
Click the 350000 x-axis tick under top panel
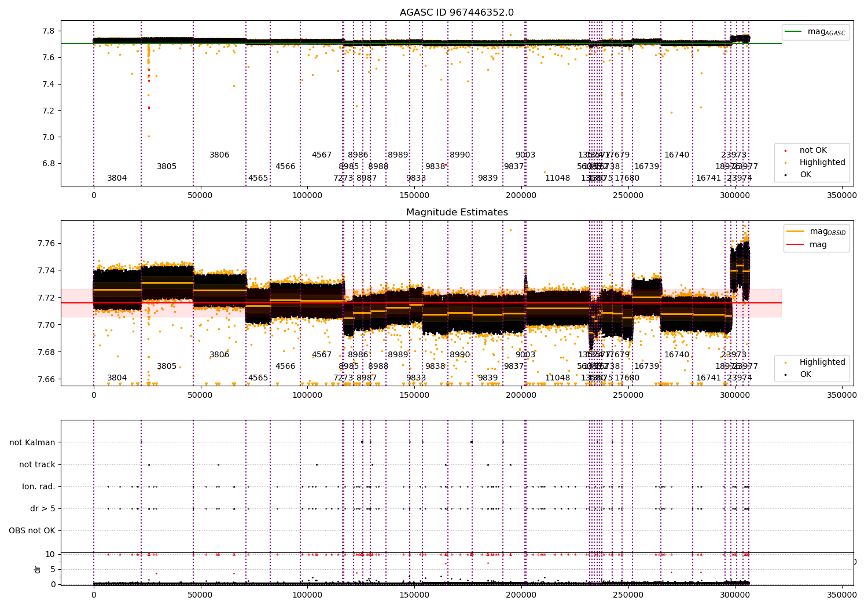click(x=842, y=196)
